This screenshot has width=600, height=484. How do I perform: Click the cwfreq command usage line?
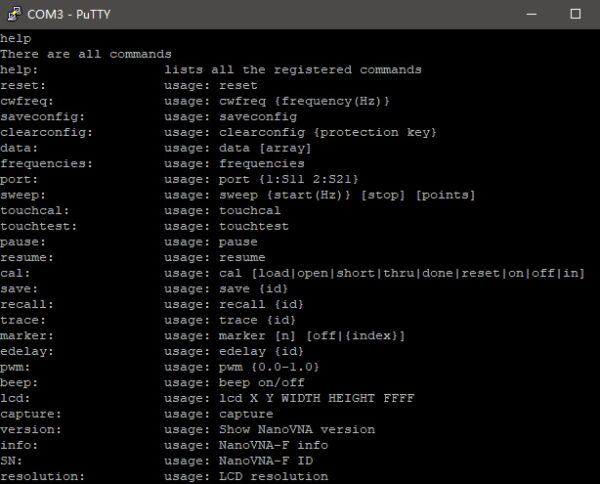195,101
